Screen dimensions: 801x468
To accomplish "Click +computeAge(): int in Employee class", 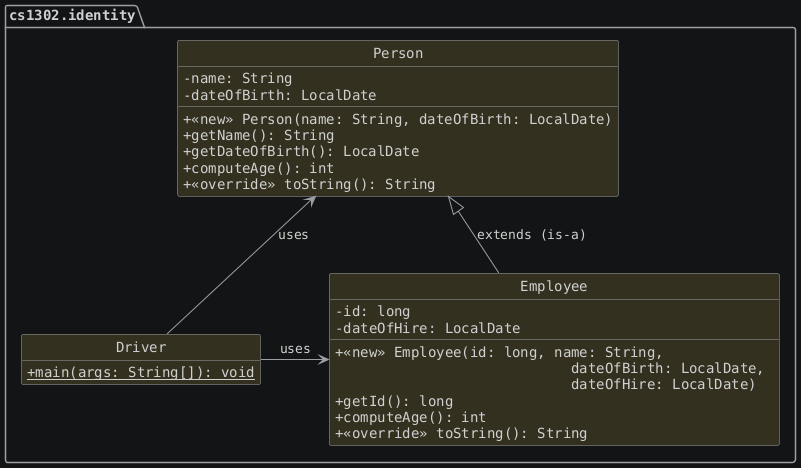I will (410, 417).
